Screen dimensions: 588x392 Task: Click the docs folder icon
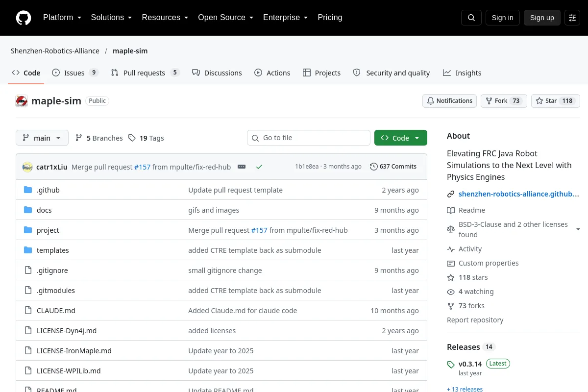28,210
